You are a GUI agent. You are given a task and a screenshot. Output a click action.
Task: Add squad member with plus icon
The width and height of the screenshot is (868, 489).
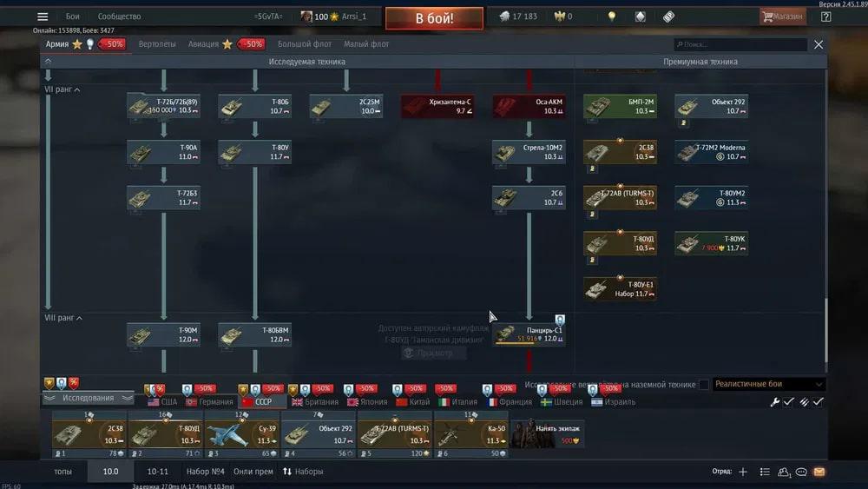(742, 472)
